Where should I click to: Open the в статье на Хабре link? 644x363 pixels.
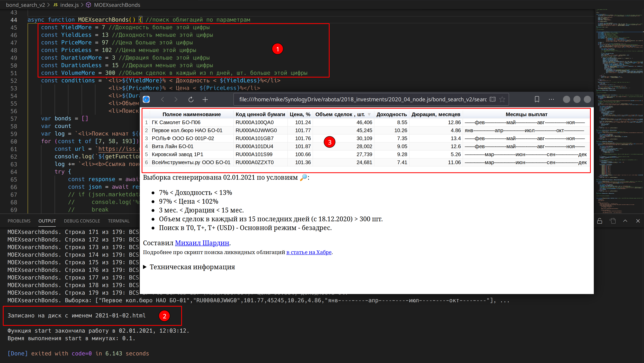(x=309, y=252)
